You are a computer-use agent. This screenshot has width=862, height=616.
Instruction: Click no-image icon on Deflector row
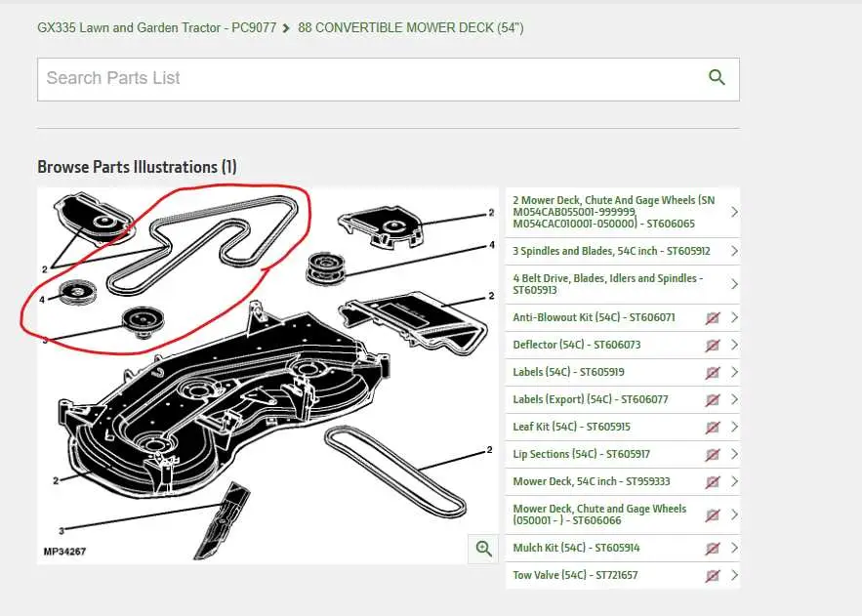pyautogui.click(x=713, y=345)
